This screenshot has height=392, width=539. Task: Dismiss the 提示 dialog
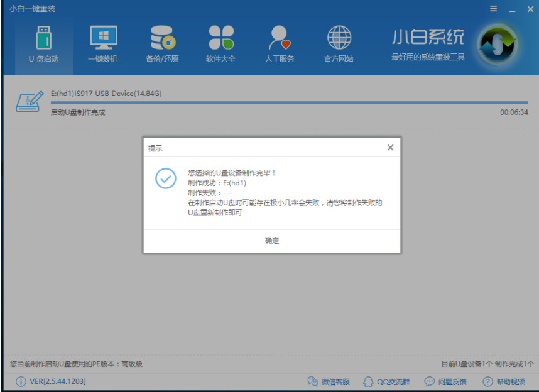coord(390,147)
